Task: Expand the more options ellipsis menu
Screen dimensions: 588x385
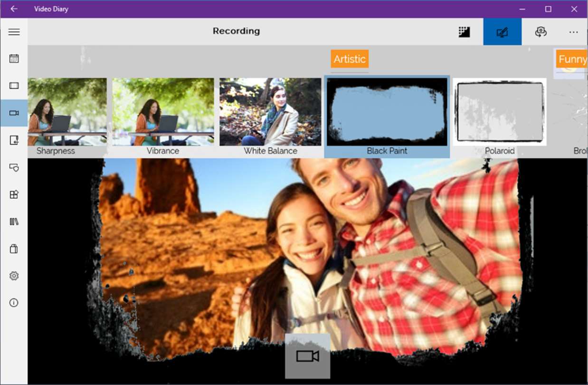Action: (573, 32)
